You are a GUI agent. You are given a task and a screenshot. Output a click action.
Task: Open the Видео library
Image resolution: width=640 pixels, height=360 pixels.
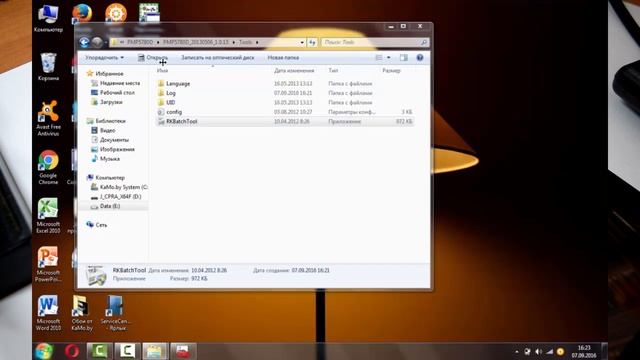point(107,130)
